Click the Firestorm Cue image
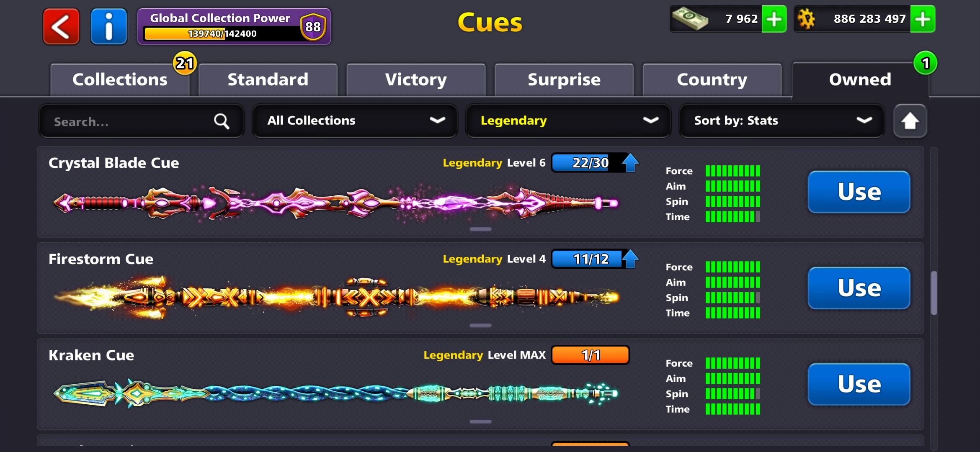 [336, 298]
